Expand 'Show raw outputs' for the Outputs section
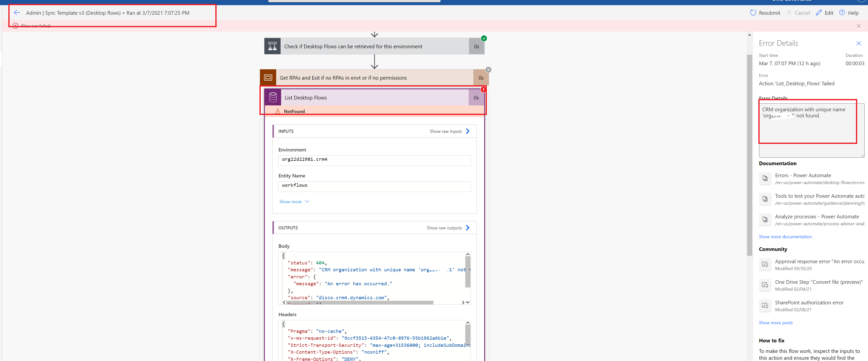Image resolution: width=868 pixels, height=361 pixels. pos(448,227)
